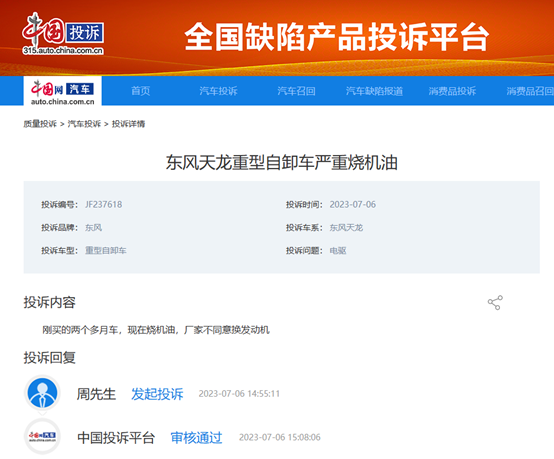Viewport: 554px width, 459px height.
Task: Click the 投诉问题 label
Action: pos(304,251)
